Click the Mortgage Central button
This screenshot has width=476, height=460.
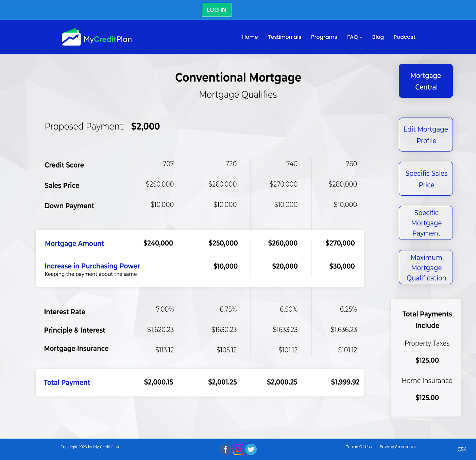(426, 81)
